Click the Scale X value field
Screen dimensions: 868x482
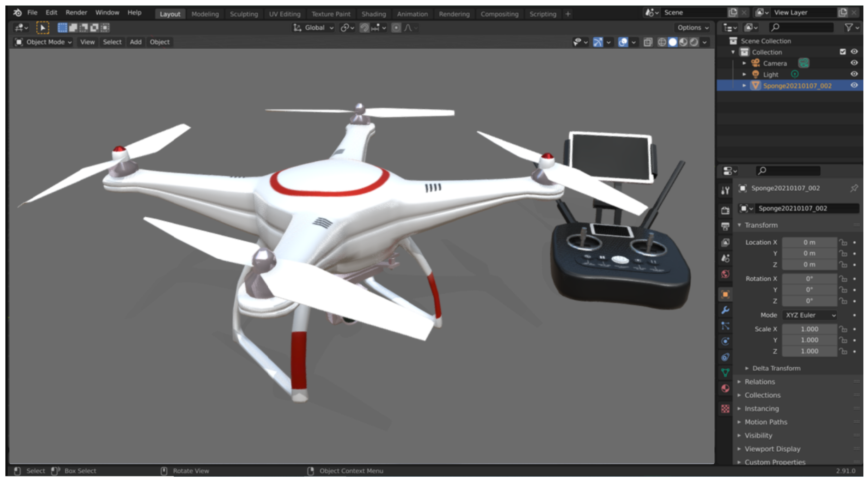[809, 329]
